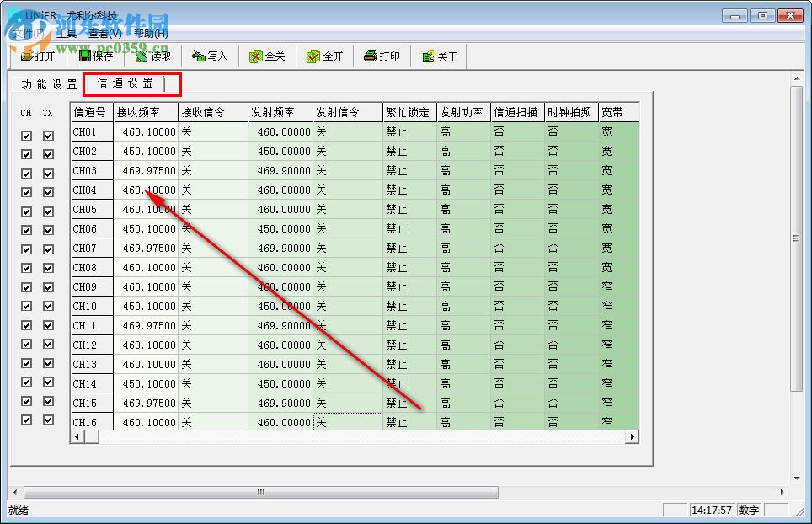Click the 信道号 column header
This screenshot has width=812, height=524.
(92, 112)
